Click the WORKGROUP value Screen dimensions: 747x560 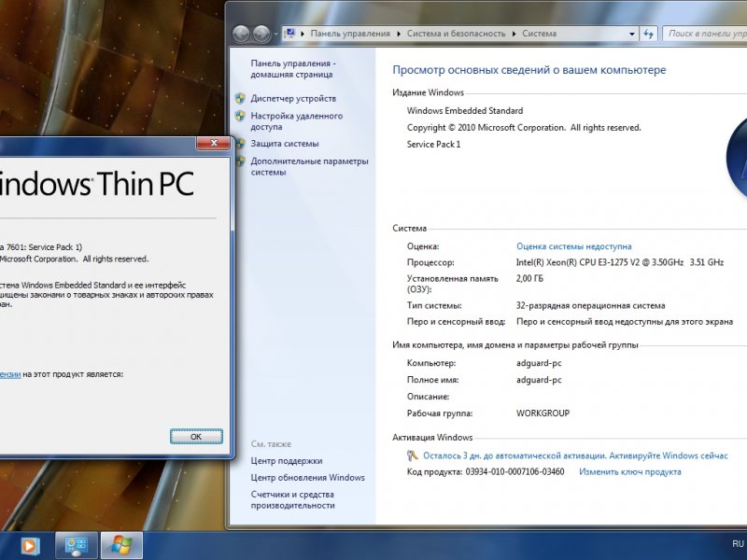point(543,413)
